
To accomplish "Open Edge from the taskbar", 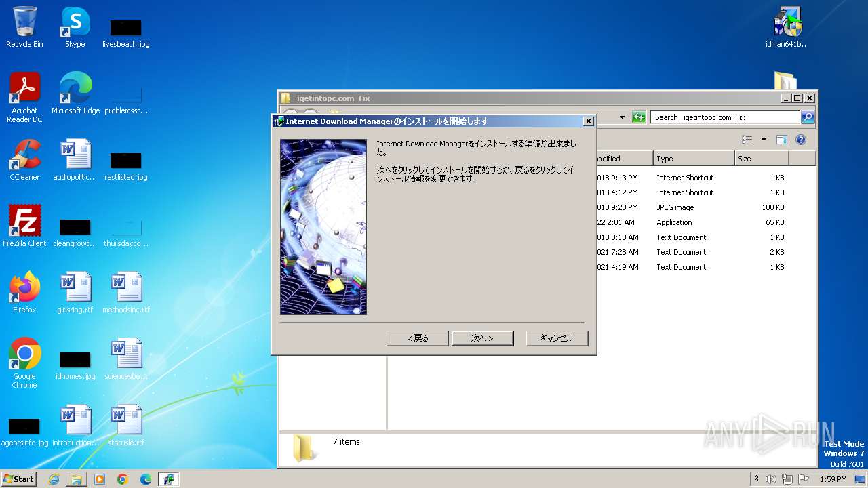I will [x=146, y=479].
